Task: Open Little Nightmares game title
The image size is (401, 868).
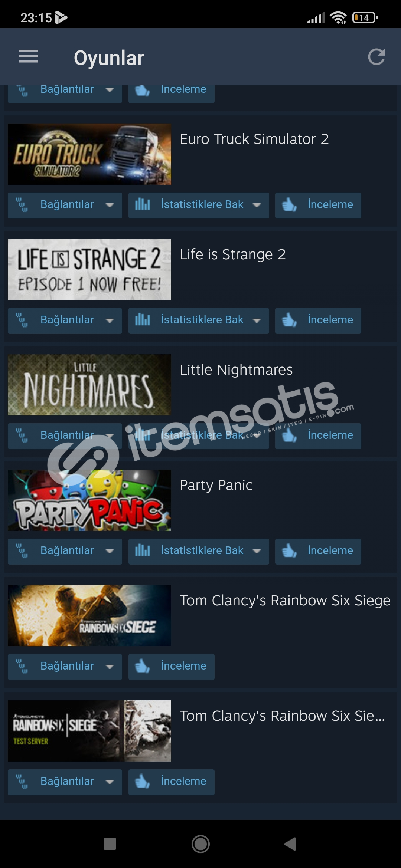Action: pyautogui.click(x=236, y=370)
